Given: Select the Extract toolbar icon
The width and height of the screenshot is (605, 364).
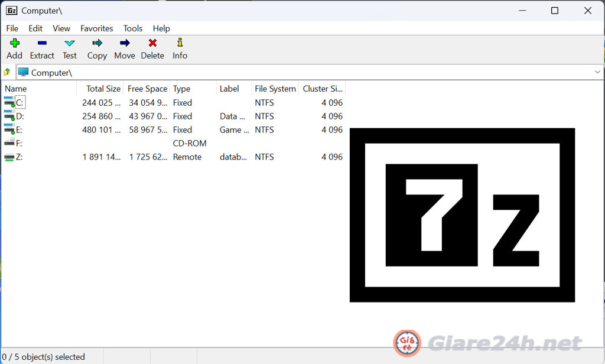Looking at the screenshot, I should (x=41, y=47).
